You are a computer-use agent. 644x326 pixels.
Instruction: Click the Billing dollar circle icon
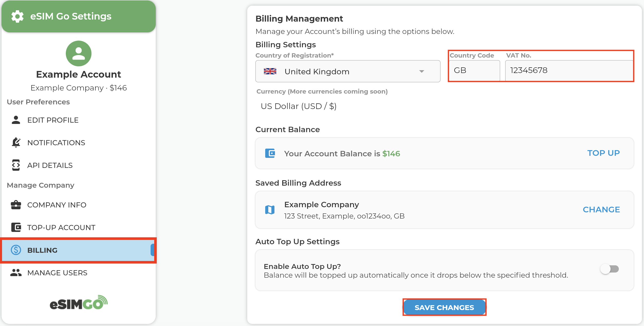pyautogui.click(x=16, y=250)
